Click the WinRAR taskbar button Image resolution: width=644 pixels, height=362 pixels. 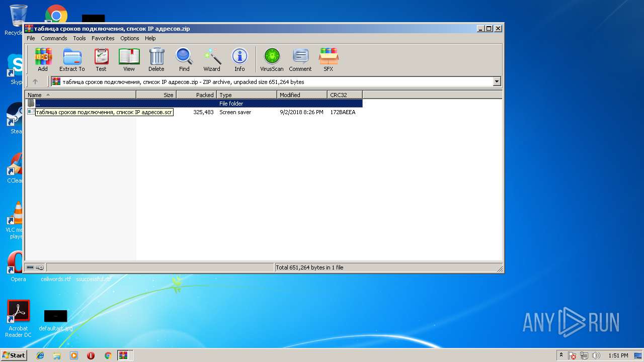pos(124,355)
